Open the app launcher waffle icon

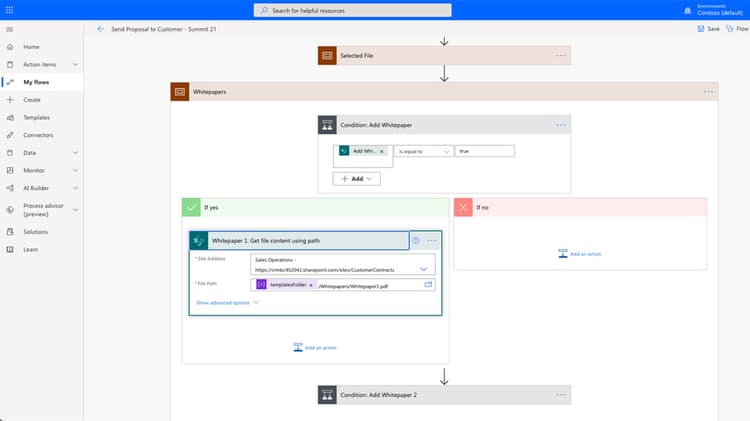(9, 10)
